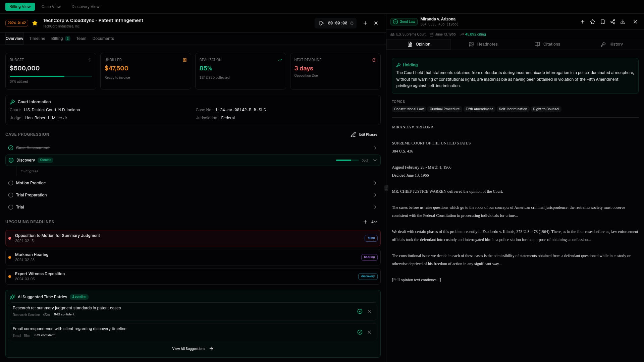Expand the Motion Practice phase chevron
This screenshot has height=362, width=644.
[375, 183]
